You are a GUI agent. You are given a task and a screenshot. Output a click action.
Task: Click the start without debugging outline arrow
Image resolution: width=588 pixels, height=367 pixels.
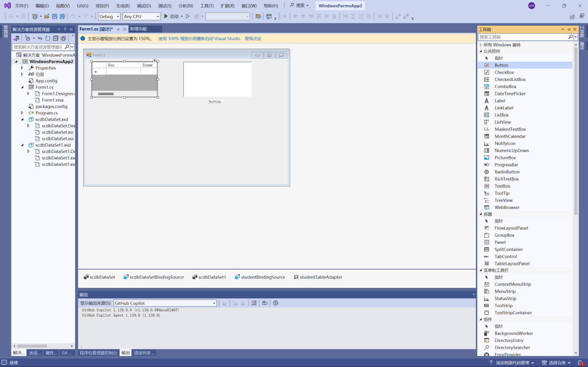coord(188,16)
